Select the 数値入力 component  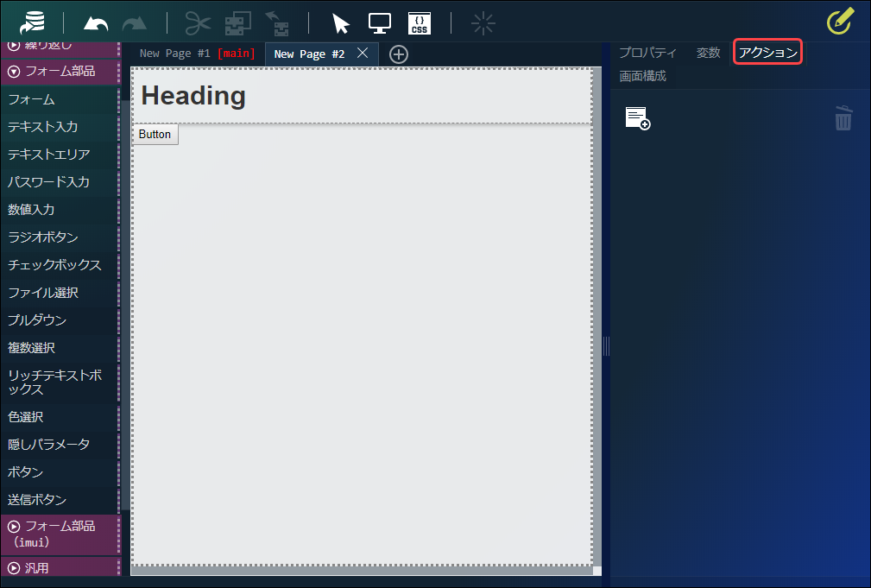(60, 210)
